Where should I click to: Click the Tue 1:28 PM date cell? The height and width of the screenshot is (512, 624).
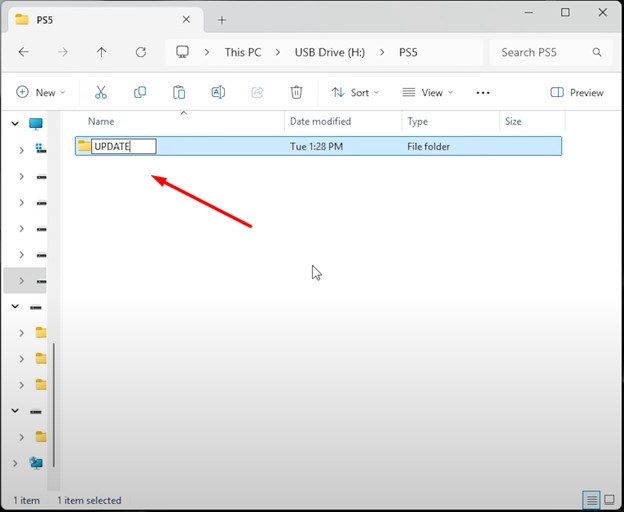point(316,146)
